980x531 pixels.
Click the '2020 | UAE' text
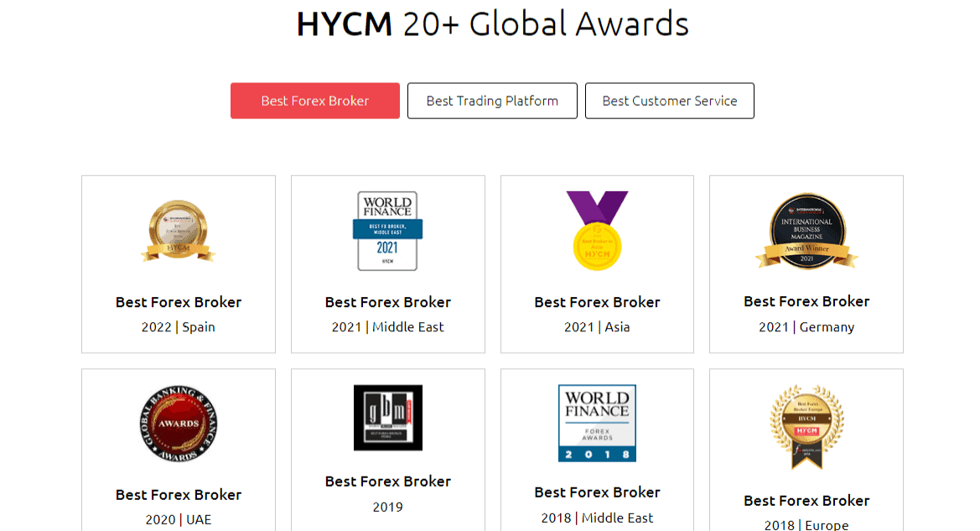pos(179,520)
